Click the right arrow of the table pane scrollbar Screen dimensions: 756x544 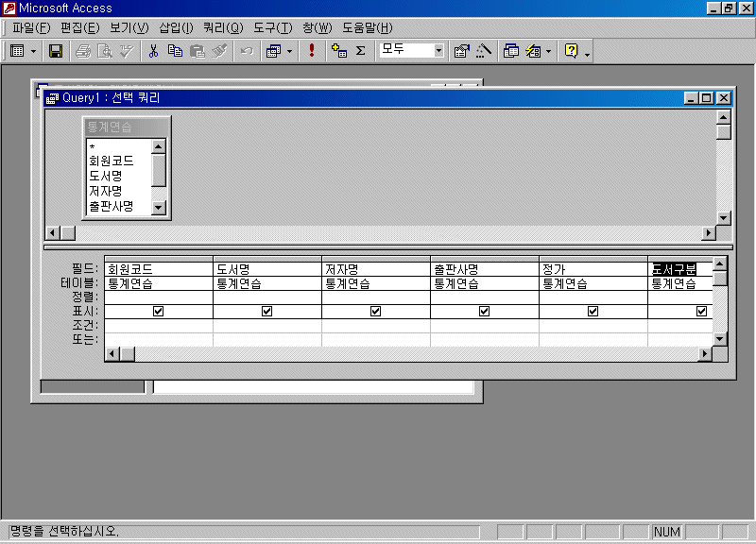point(708,233)
